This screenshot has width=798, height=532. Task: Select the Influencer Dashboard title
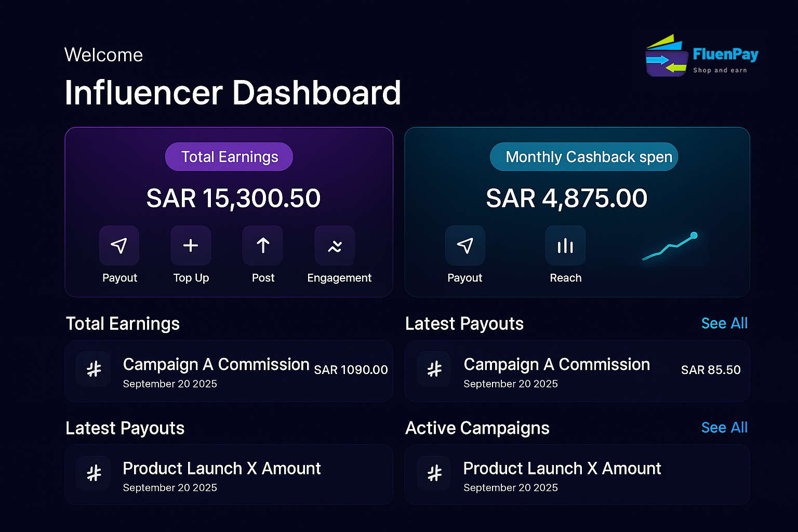(233, 94)
